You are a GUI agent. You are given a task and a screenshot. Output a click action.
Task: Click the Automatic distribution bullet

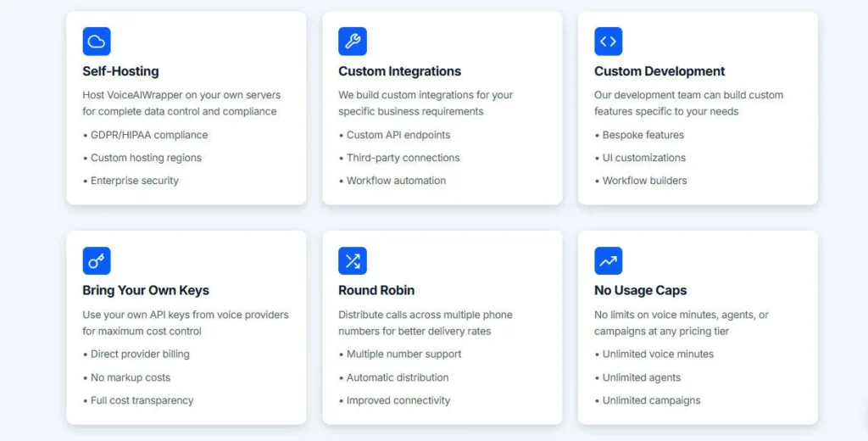(x=398, y=377)
